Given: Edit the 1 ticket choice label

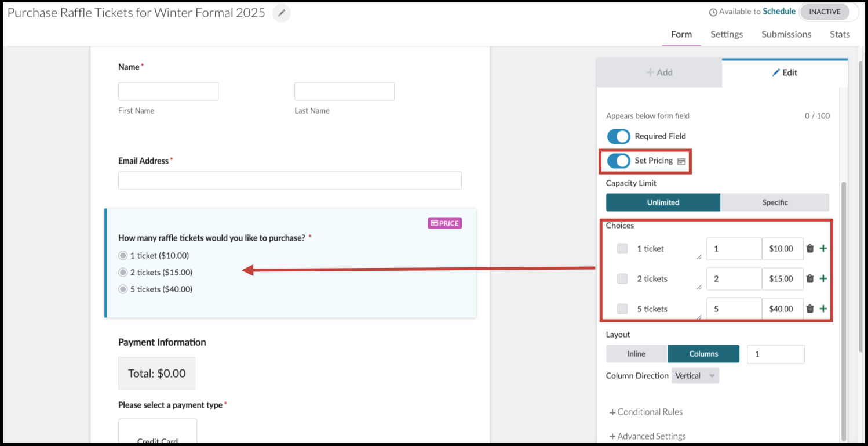Looking at the screenshot, I should click(668, 248).
